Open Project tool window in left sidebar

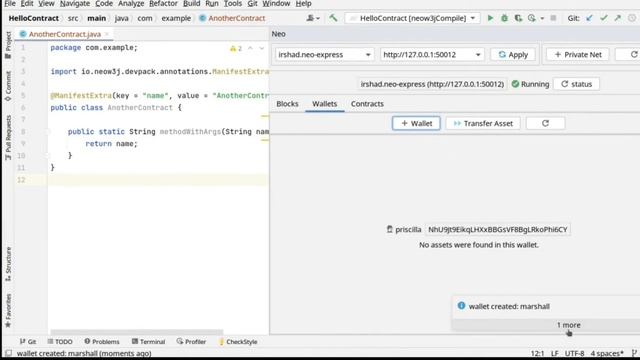[x=8, y=45]
